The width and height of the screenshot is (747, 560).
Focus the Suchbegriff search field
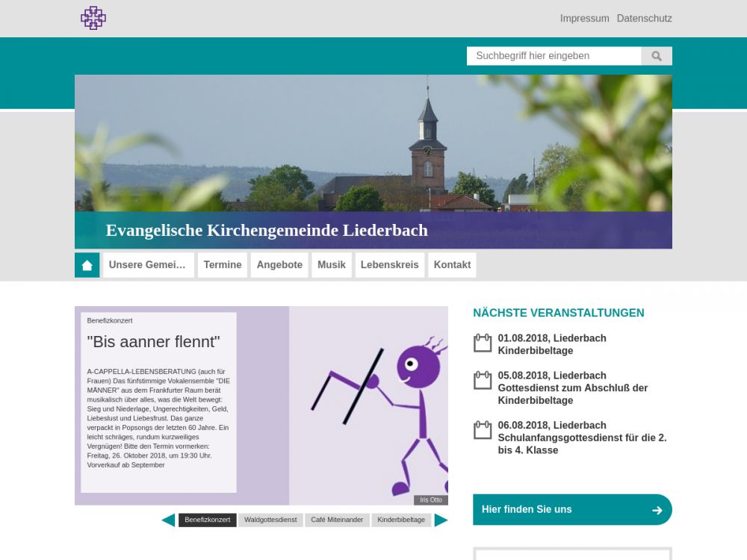pyautogui.click(x=554, y=56)
